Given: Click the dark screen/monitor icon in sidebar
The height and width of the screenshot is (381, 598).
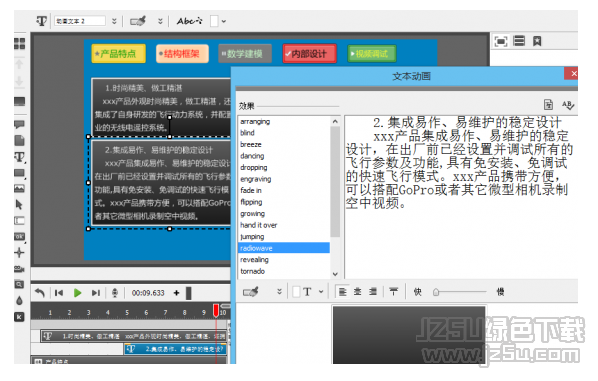Looking at the screenshot, I should pyautogui.click(x=19, y=101).
